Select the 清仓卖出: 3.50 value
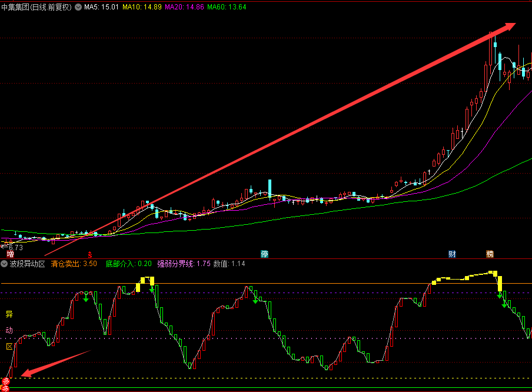Image resolution: width=532 pixels, height=392 pixels. tap(74, 264)
